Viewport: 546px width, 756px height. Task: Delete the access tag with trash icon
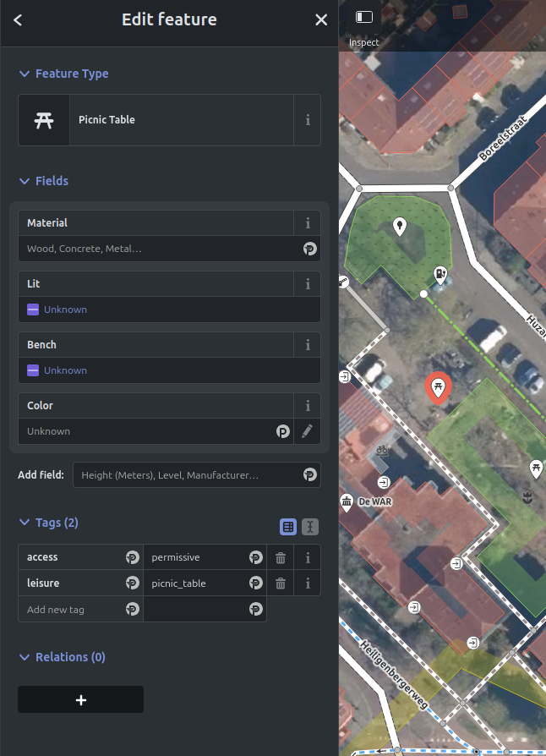tap(281, 558)
